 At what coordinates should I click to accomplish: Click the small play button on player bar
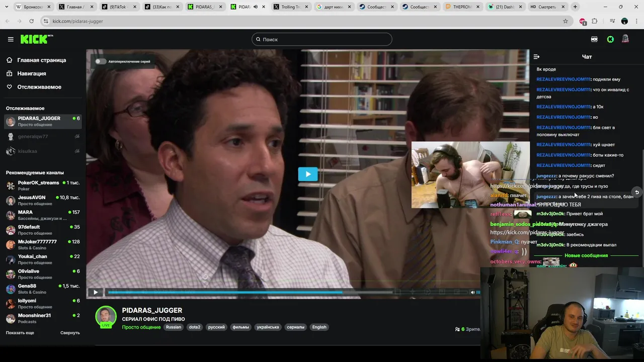[96, 292]
